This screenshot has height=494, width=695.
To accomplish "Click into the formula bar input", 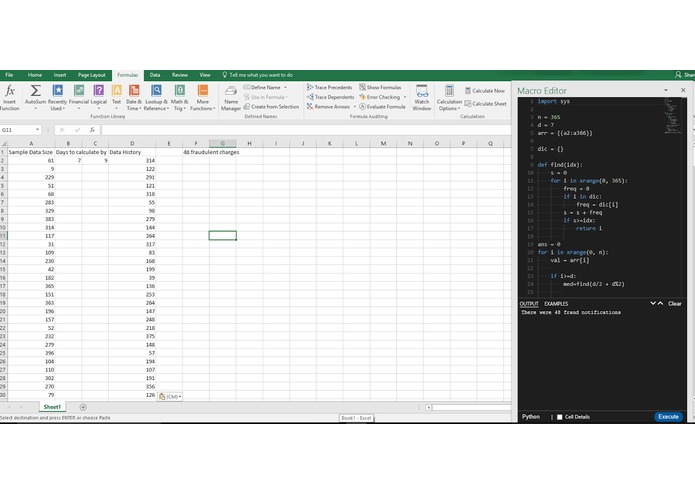I will coord(306,130).
